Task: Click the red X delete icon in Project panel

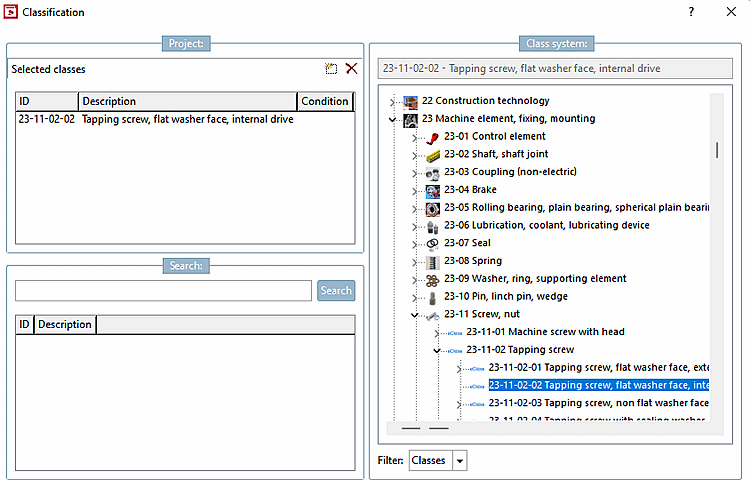Action: pyautogui.click(x=352, y=68)
